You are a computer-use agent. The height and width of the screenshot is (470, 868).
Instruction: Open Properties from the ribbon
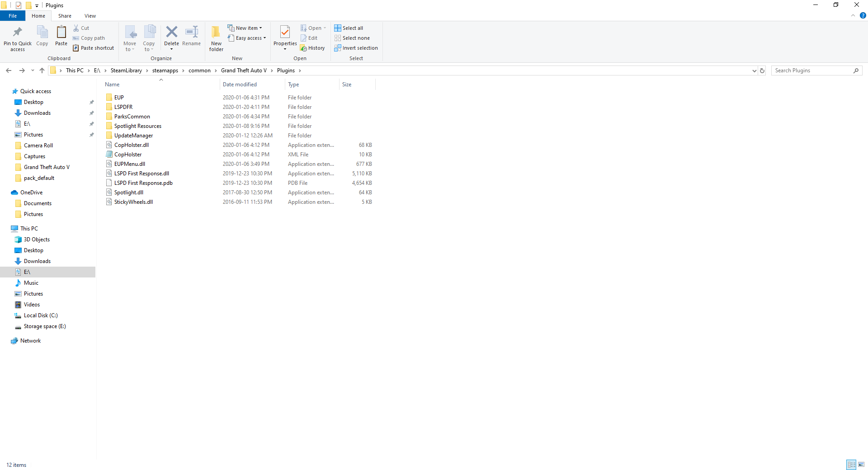(285, 38)
